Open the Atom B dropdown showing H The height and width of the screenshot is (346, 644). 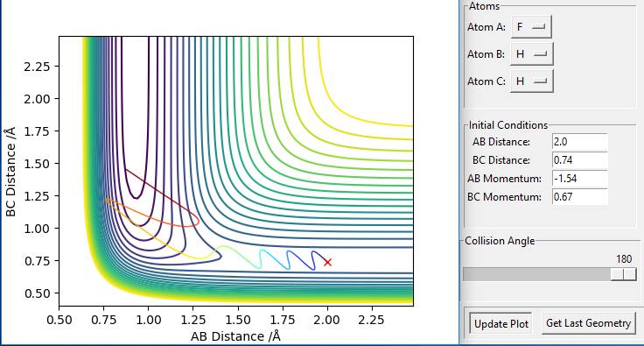[532, 54]
